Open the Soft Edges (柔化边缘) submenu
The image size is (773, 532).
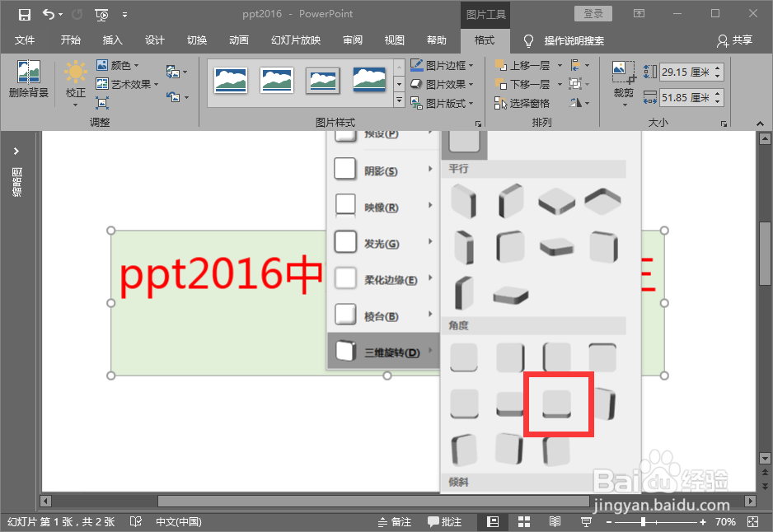(383, 280)
